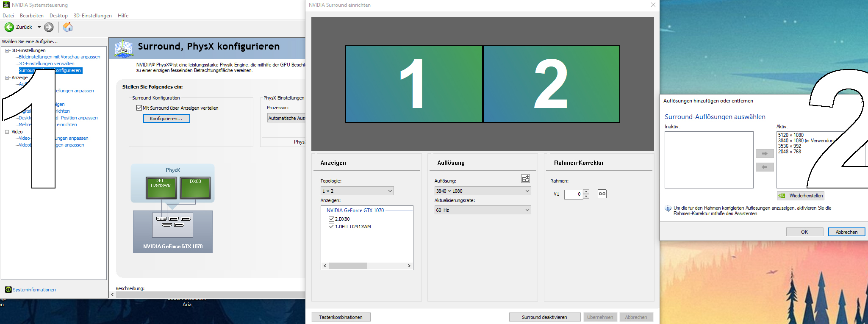Open the custom resolution icon beside Auflösung
The height and width of the screenshot is (324, 868).
click(525, 179)
